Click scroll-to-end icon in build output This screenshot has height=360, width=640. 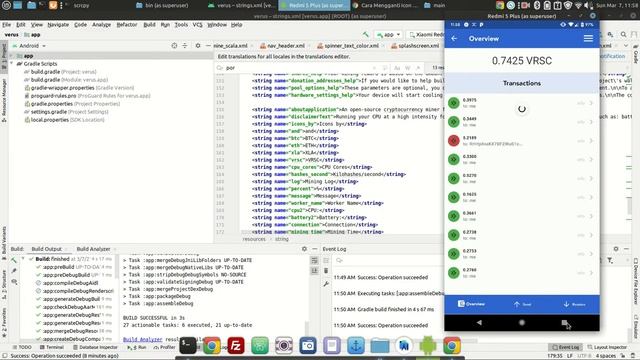(314, 271)
